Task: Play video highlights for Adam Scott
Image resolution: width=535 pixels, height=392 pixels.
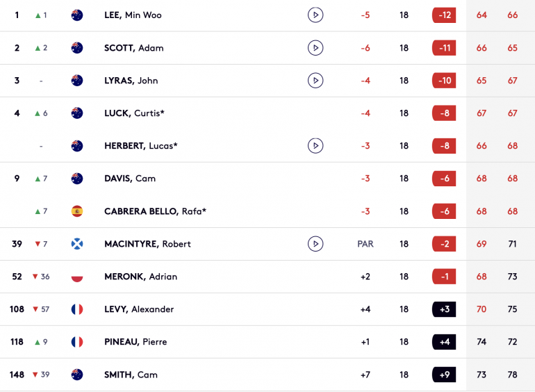Action: pos(315,48)
